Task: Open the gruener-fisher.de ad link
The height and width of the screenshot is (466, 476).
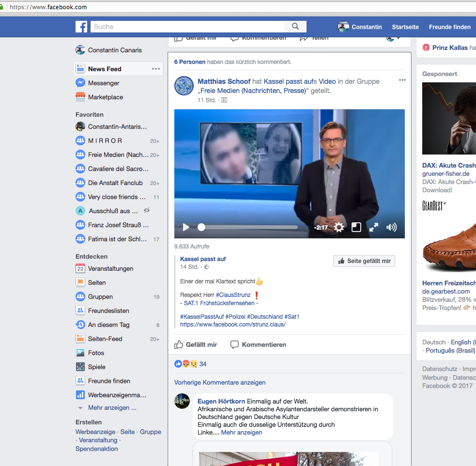Action: (x=445, y=173)
